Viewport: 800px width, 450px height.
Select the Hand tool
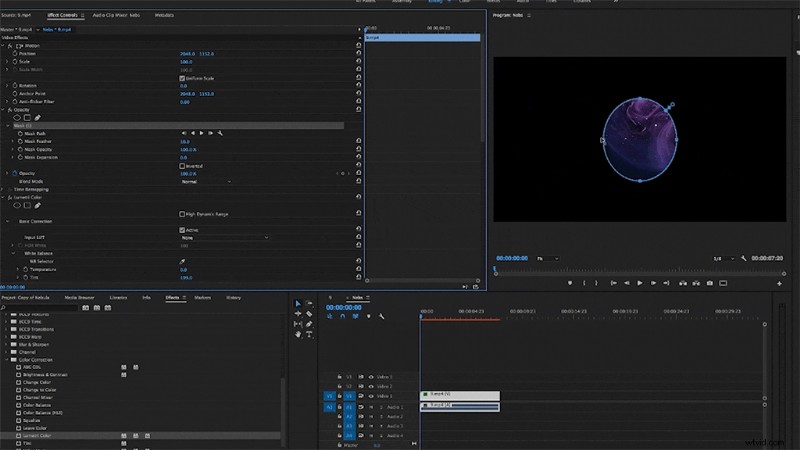[298, 334]
